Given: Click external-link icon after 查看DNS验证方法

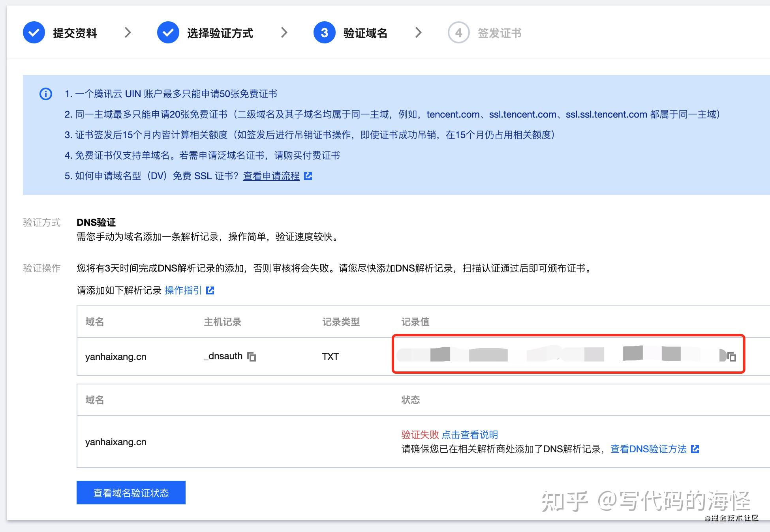Looking at the screenshot, I should [695, 449].
